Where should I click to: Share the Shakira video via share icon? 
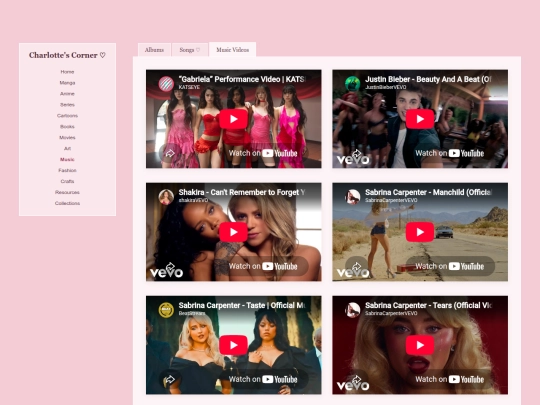click(x=170, y=266)
